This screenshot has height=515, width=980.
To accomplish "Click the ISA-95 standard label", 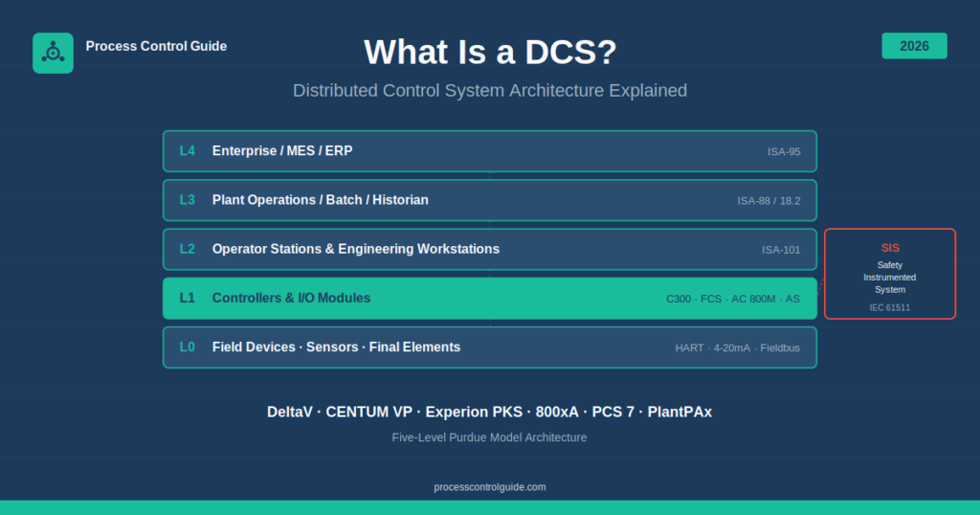I will pos(784,152).
